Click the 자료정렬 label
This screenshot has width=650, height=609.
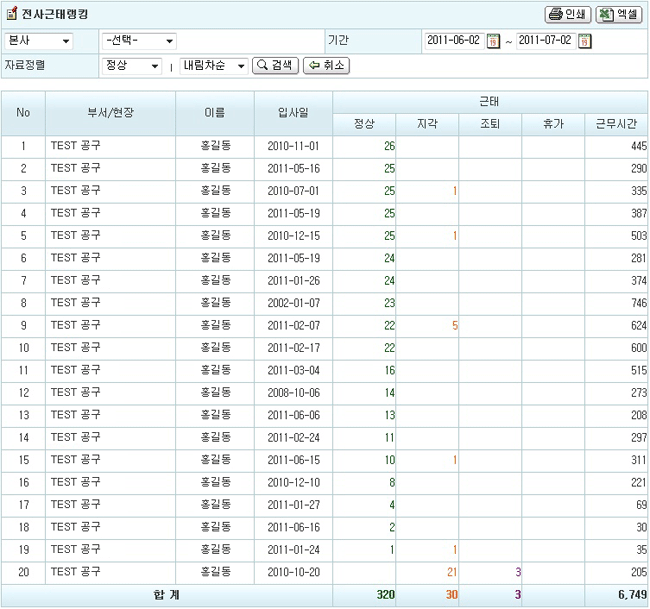[x=25, y=65]
